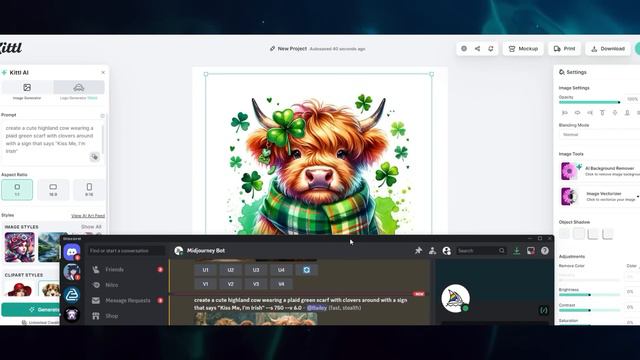Open the Blending Mode dropdown
This screenshot has height=360, width=640.
(x=599, y=134)
